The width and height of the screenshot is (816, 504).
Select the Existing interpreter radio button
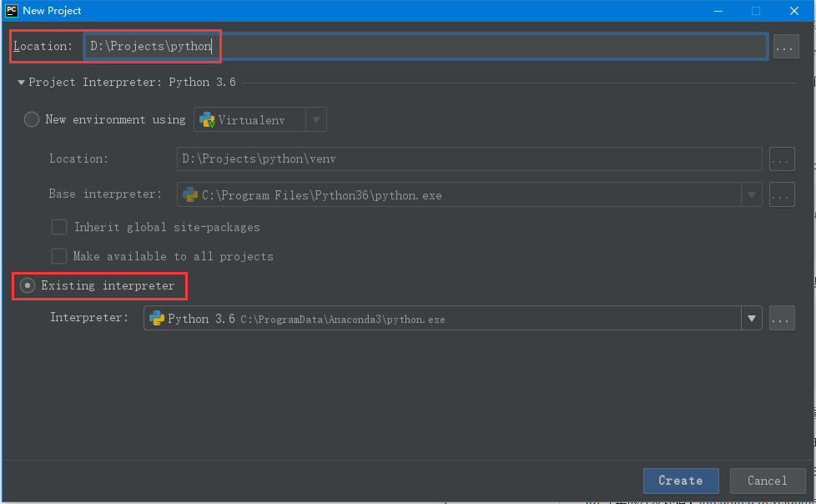point(28,285)
